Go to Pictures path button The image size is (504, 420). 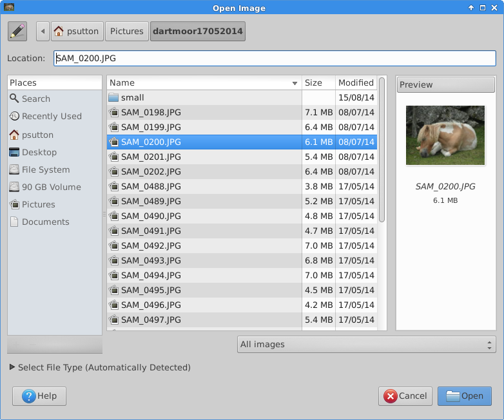tap(127, 31)
